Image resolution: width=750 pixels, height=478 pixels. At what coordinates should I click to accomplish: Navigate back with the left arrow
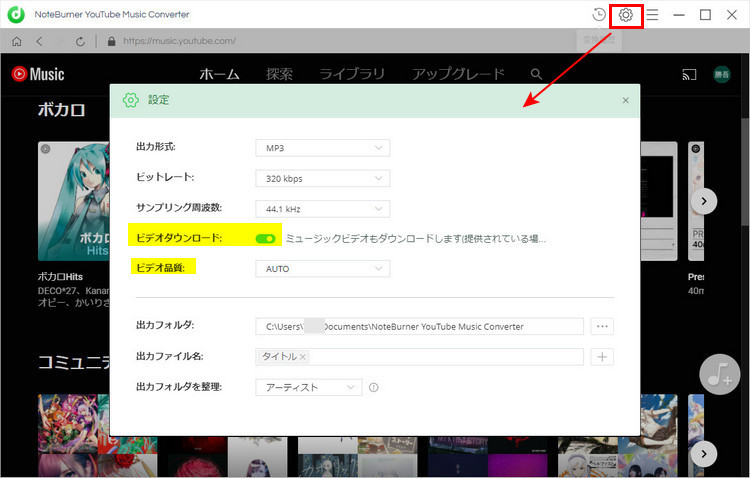40,42
